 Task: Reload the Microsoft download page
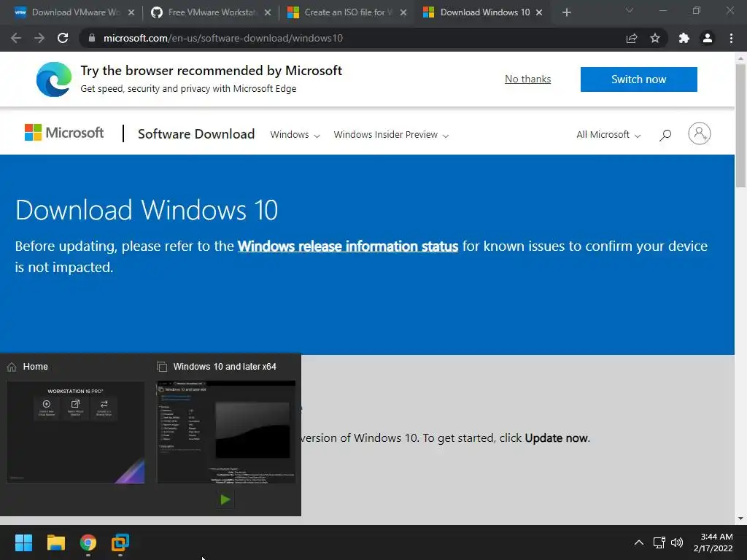[x=63, y=38]
